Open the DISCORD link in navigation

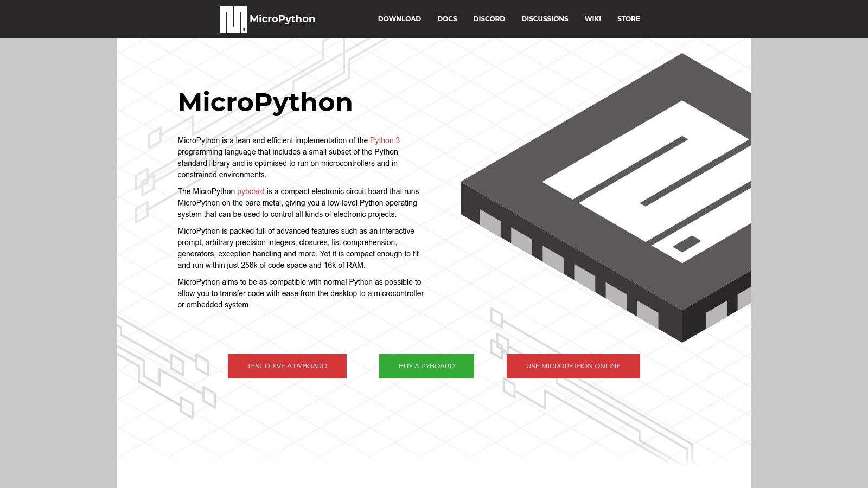pos(489,19)
